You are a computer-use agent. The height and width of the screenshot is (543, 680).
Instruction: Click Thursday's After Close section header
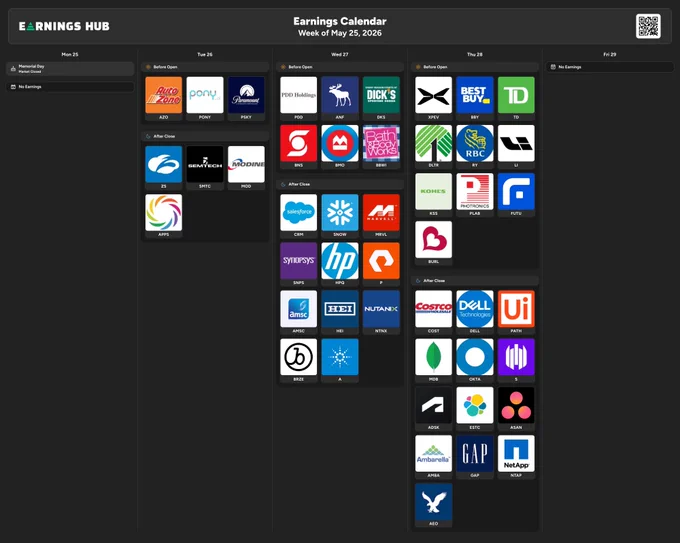coord(474,281)
